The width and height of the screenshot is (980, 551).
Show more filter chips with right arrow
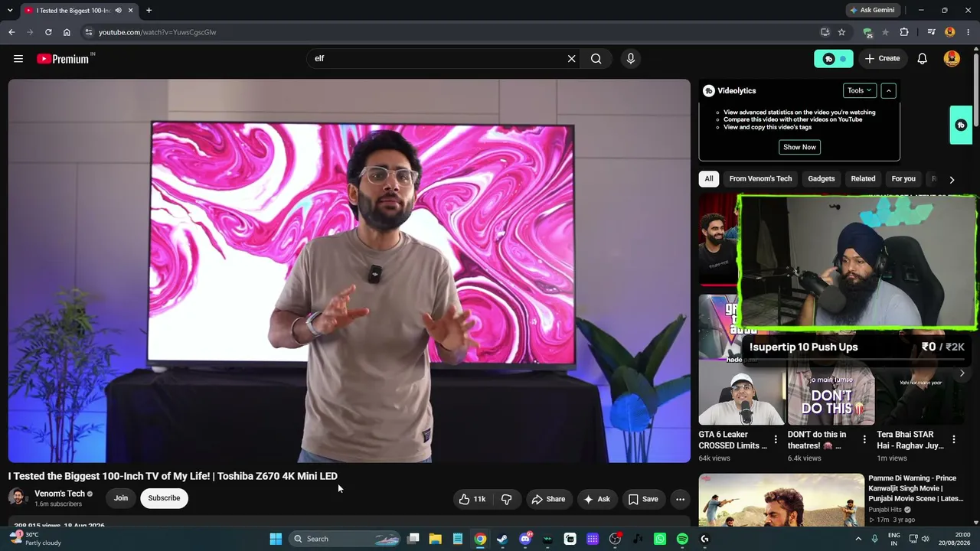[x=952, y=180]
